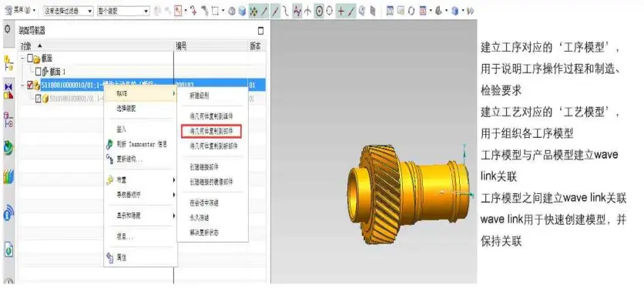Click the quadrant point circle snap icon
Viewport: 644px width, 288px height.
(x=330, y=11)
